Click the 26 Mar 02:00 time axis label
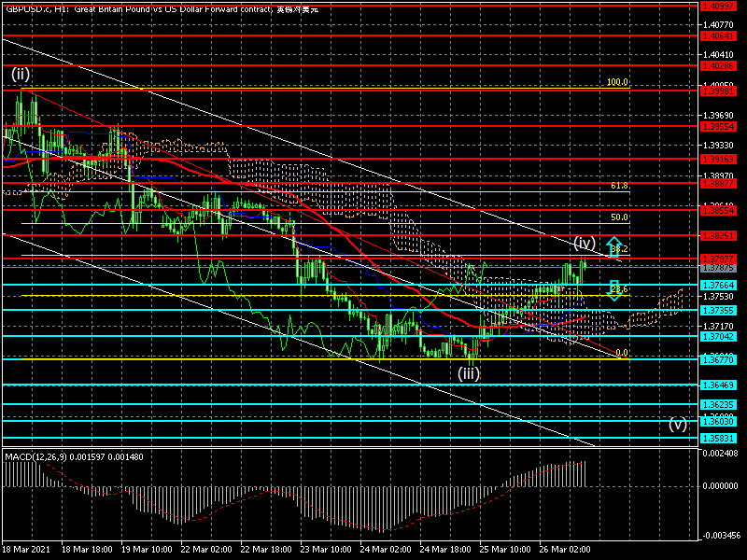 click(x=565, y=550)
